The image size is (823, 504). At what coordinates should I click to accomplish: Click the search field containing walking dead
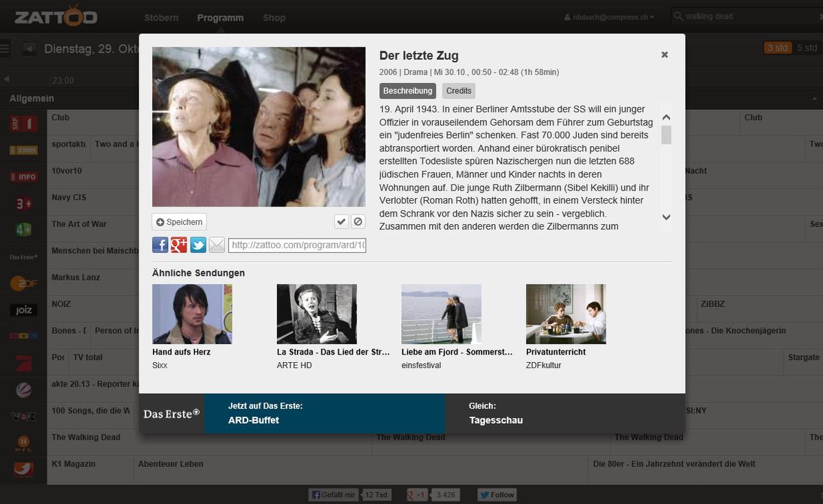click(748, 16)
